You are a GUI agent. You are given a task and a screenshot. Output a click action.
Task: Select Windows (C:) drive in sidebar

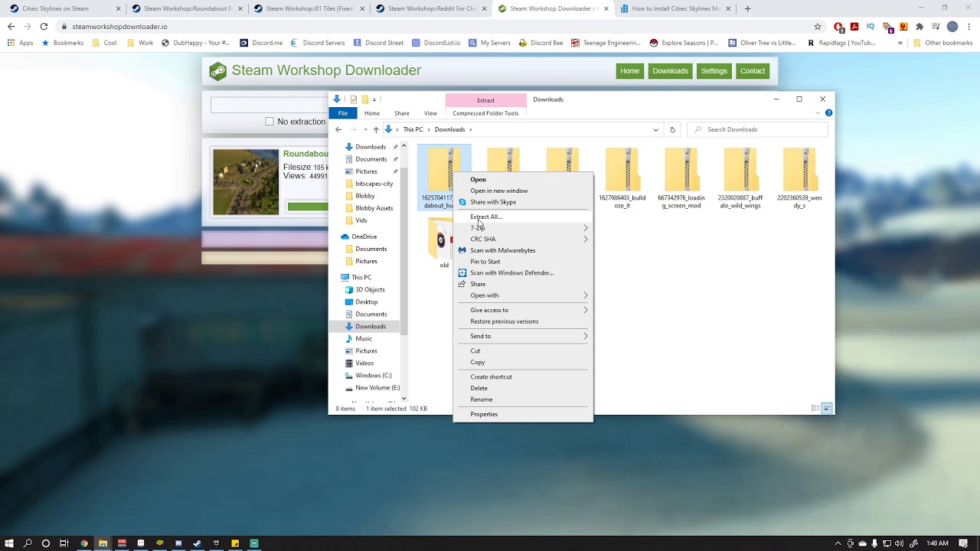[373, 375]
